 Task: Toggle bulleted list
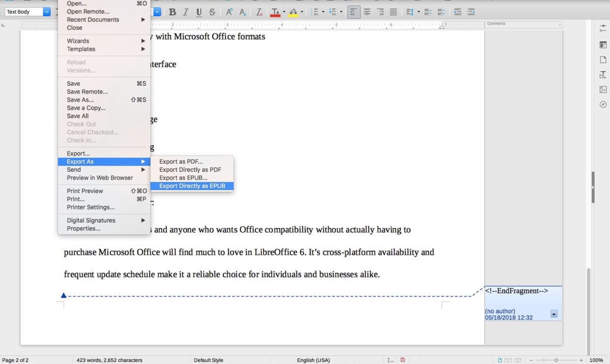point(315,12)
